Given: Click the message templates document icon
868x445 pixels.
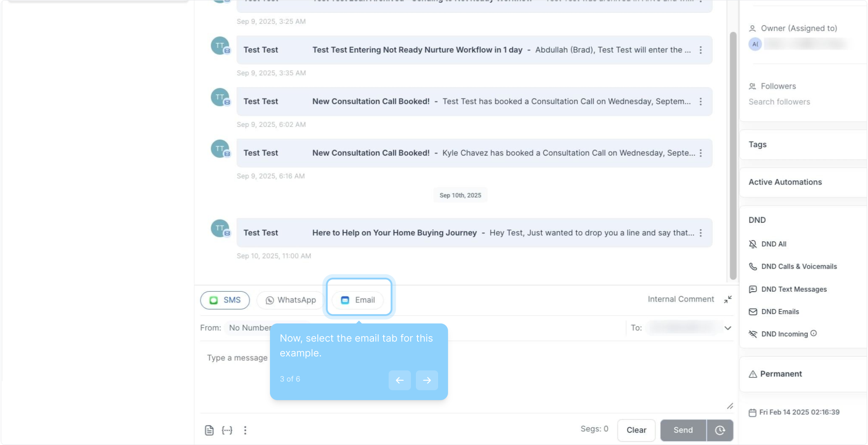Looking at the screenshot, I should [209, 430].
